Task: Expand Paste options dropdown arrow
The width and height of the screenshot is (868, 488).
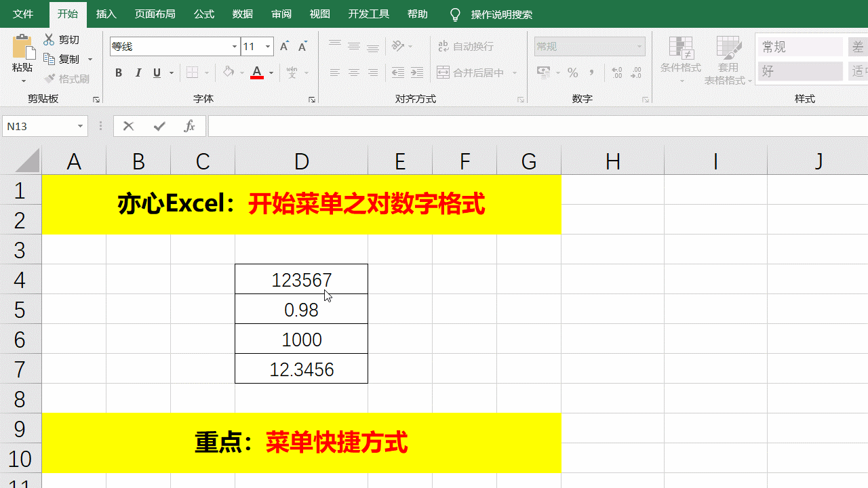Action: [23, 81]
